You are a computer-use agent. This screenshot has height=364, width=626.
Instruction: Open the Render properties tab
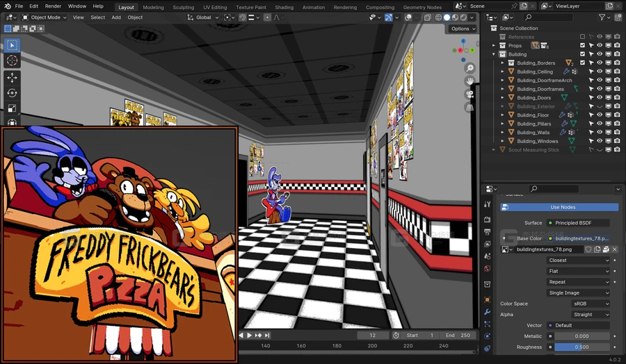[487, 220]
